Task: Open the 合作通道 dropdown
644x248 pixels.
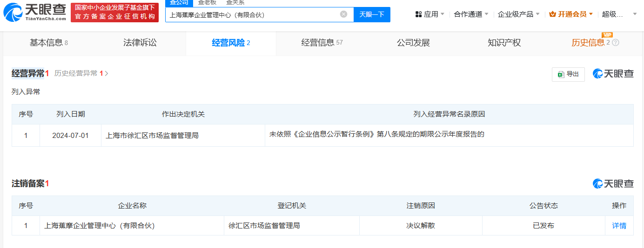Action: (471, 14)
